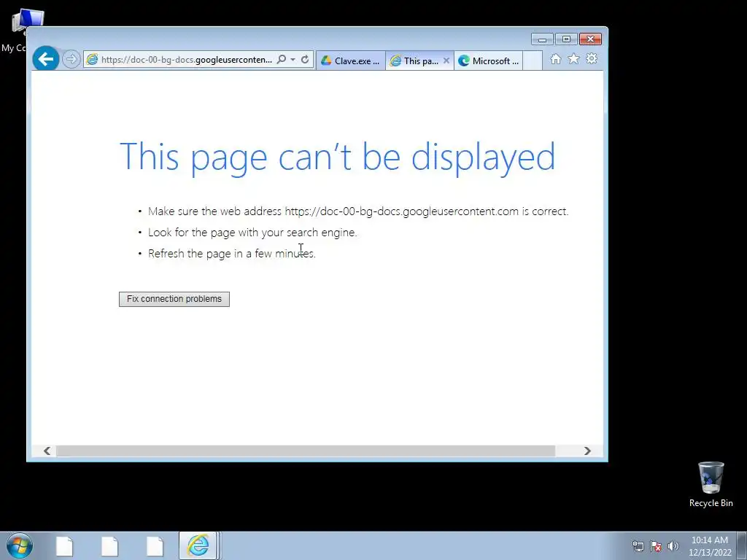Click the first blank taskbar document icon

pyautogui.click(x=64, y=546)
